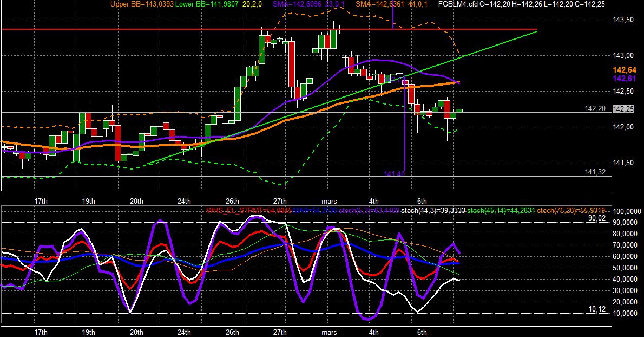
Task: Click the 143,50 price axis label
Action: (623, 20)
